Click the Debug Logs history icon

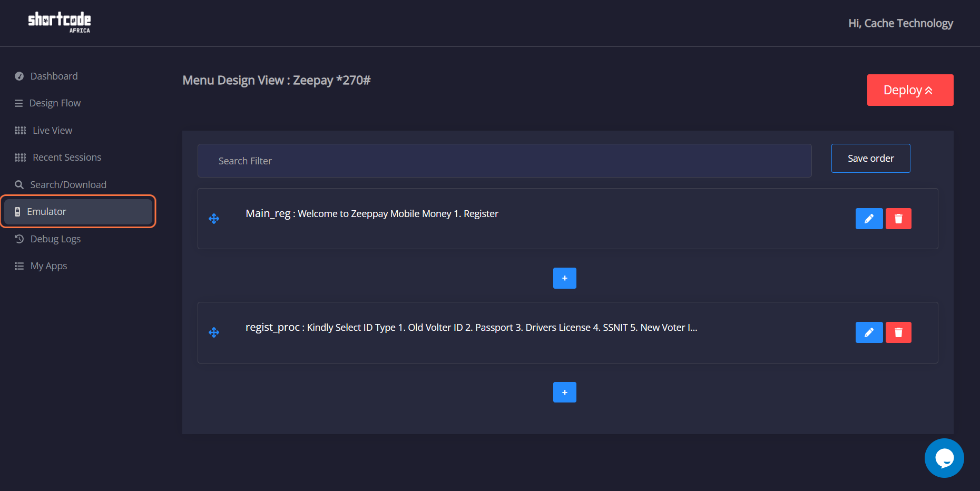(x=19, y=239)
